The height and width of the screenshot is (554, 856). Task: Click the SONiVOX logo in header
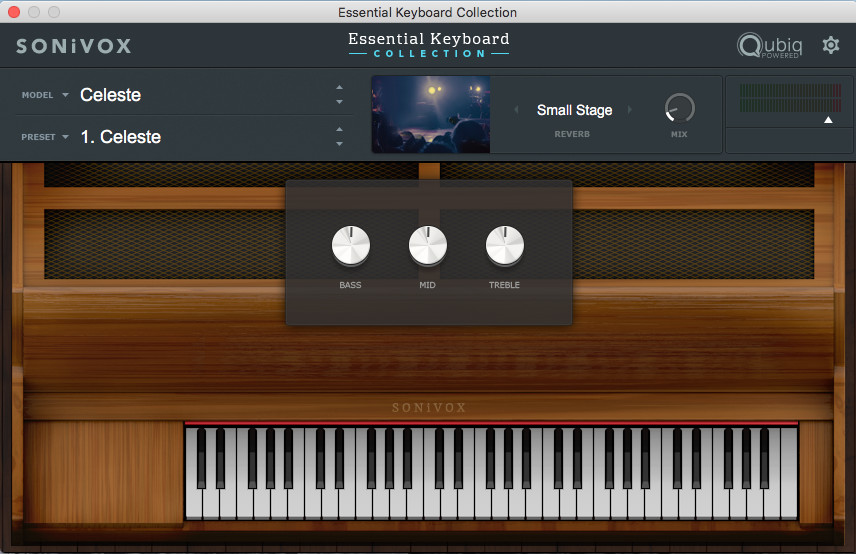74,46
